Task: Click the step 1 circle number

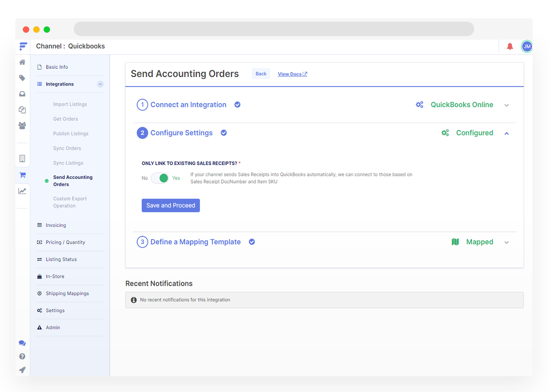Action: (x=142, y=105)
